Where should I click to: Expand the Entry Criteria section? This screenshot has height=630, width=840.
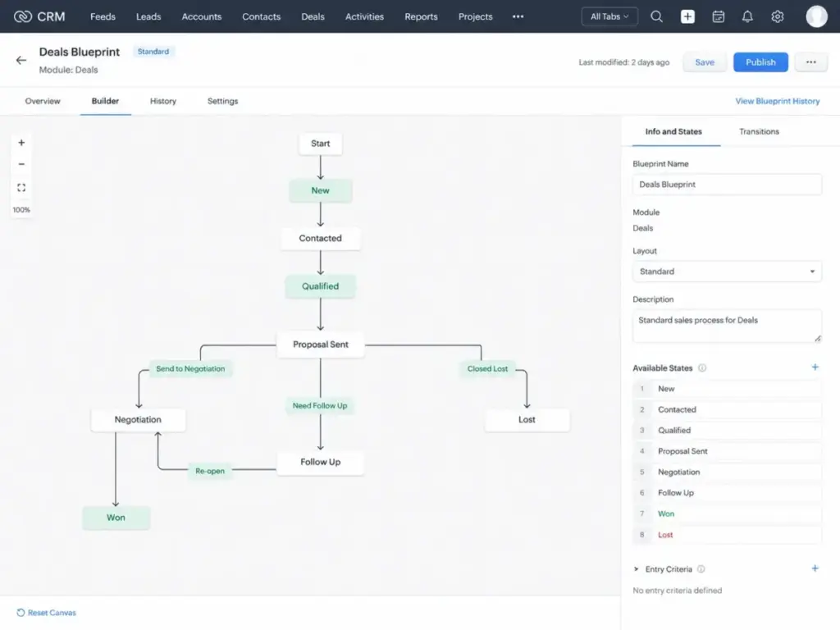[x=636, y=569]
